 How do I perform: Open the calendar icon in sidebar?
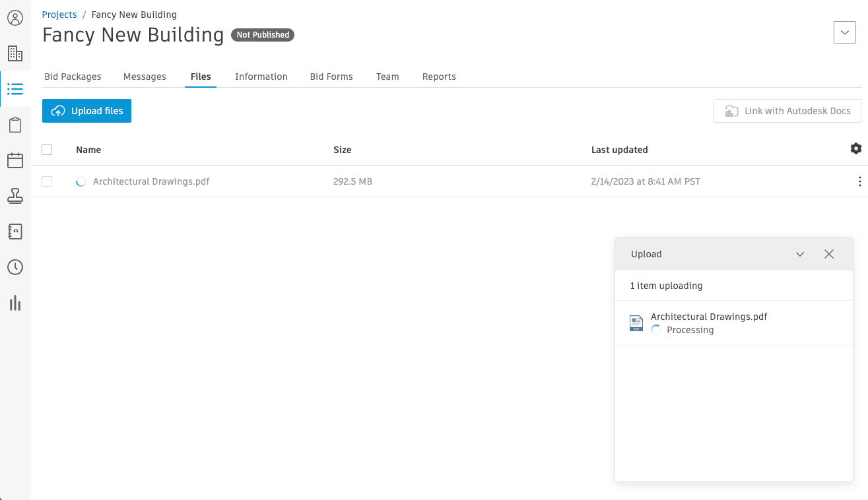tap(15, 160)
